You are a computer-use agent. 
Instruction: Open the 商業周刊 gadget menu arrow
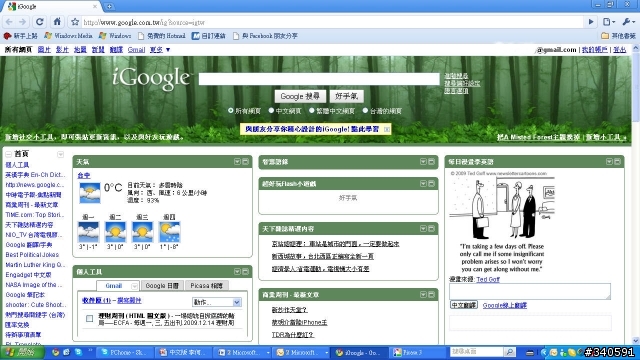[x=423, y=294]
